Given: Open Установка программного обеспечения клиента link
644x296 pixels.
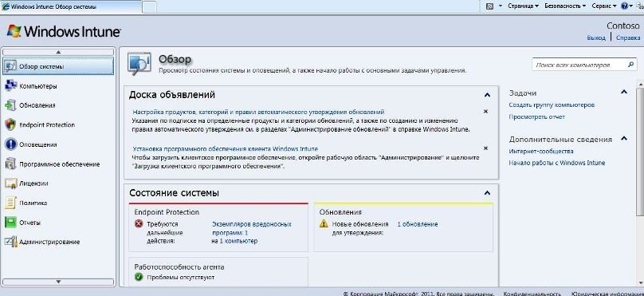Looking at the screenshot, I should coord(225,149).
